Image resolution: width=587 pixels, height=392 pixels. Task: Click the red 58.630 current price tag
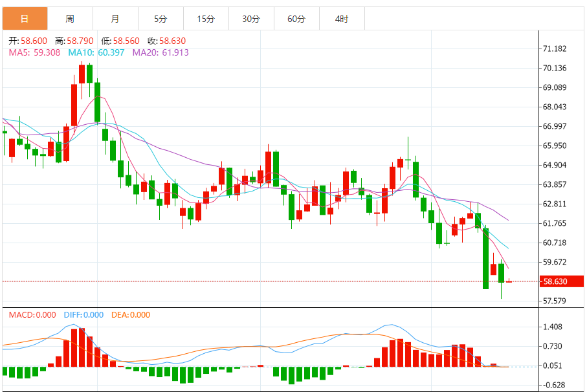pos(561,281)
